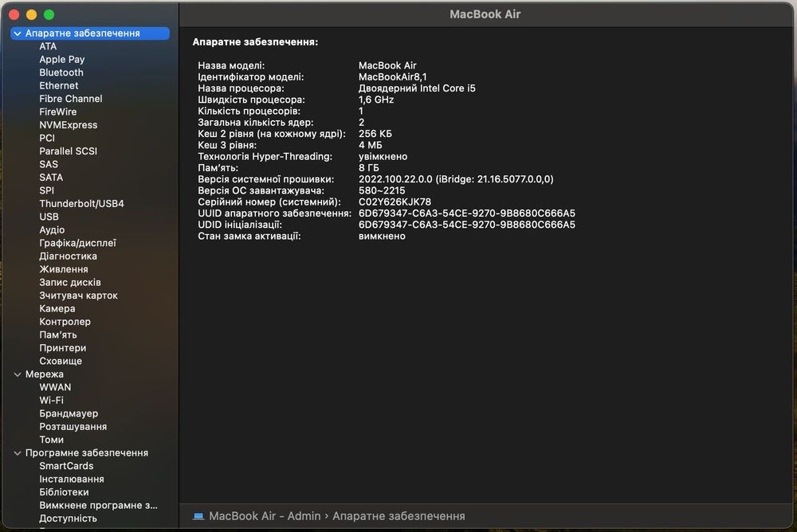797x532 pixels.
Task: Click MacBook Air - Admin in the path bar
Action: tap(265, 516)
